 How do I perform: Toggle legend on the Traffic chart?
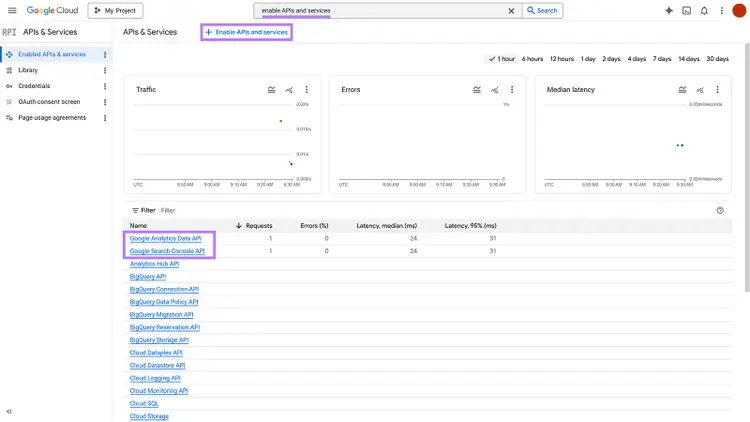point(271,89)
